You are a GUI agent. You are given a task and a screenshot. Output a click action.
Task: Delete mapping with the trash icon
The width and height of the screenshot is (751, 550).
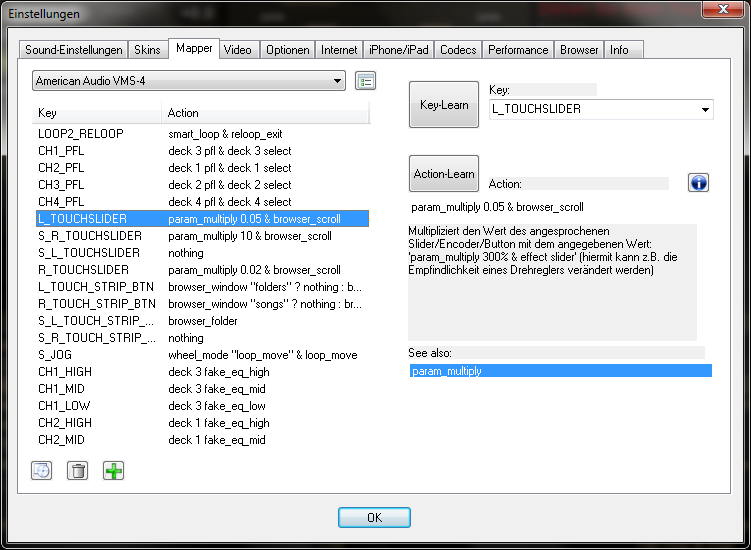(x=78, y=470)
